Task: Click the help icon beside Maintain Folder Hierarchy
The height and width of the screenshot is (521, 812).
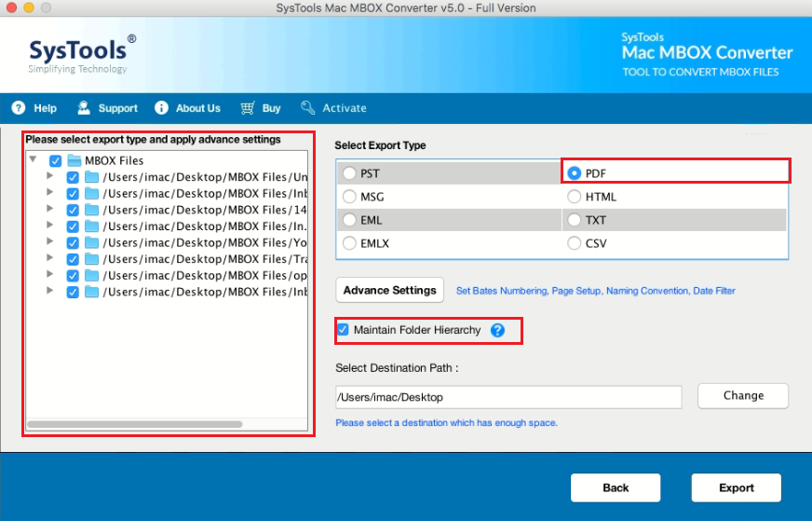Action: (x=497, y=330)
